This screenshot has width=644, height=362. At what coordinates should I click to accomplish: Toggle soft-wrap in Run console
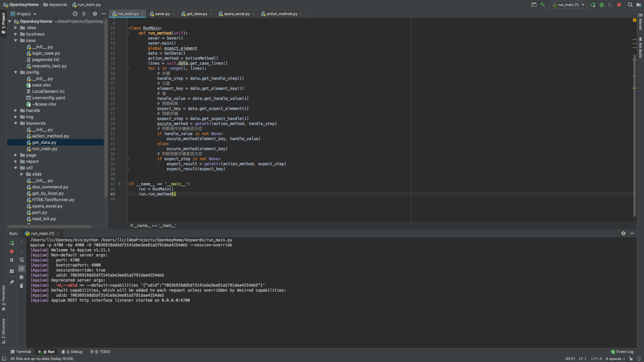[x=21, y=260]
